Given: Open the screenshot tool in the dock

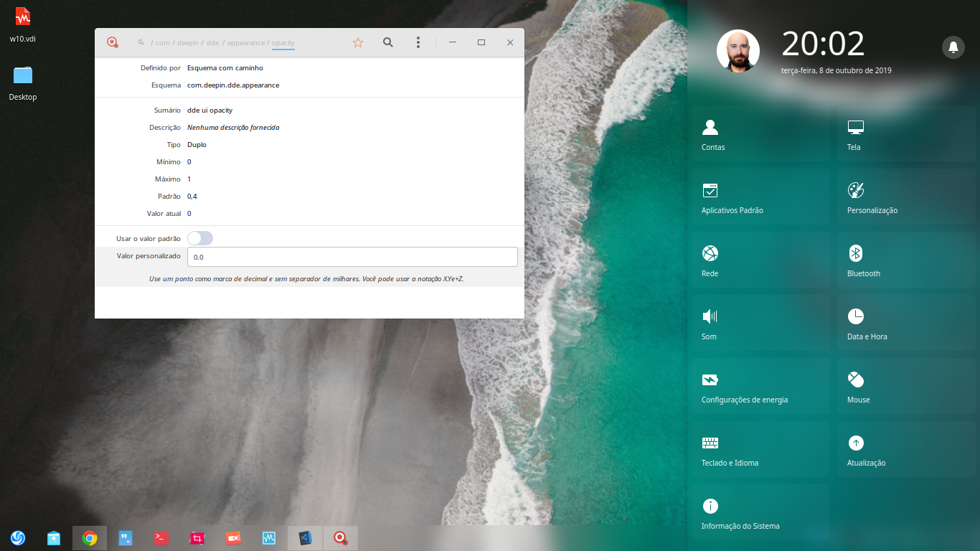Looking at the screenshot, I should click(197, 538).
